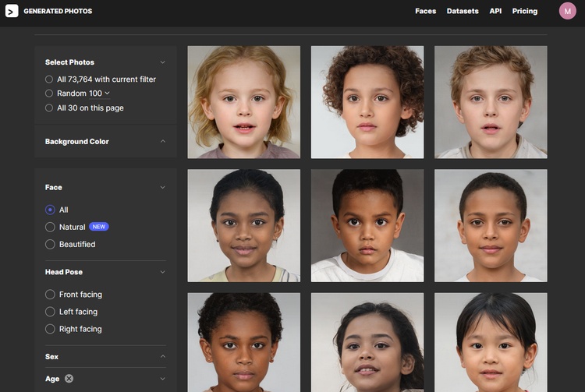This screenshot has width=585, height=392.
Task: Choose the Beautified face option
Action: 51,244
